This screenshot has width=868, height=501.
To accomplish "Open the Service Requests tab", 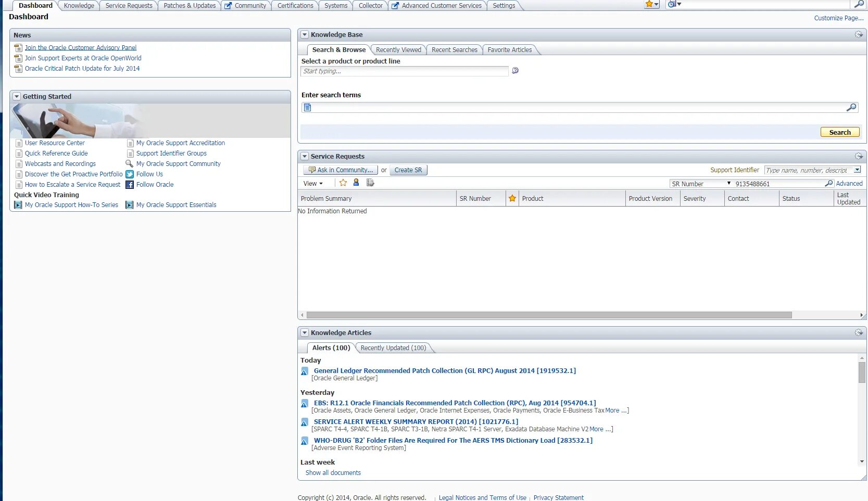I will 129,6.
